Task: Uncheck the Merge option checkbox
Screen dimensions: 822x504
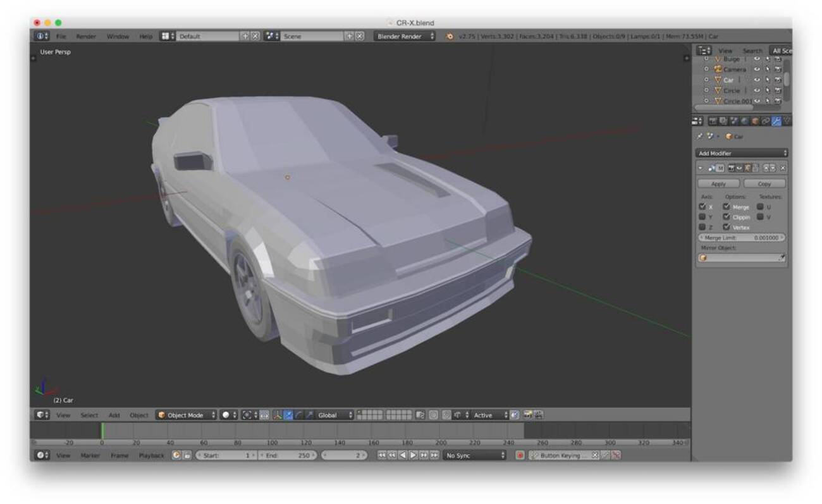Action: (727, 207)
